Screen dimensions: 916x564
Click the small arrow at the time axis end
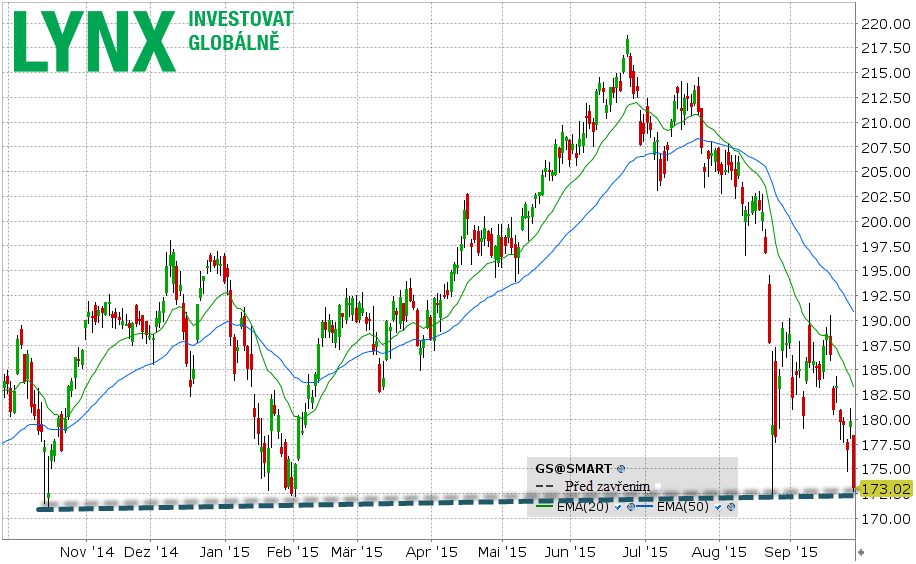click(861, 552)
